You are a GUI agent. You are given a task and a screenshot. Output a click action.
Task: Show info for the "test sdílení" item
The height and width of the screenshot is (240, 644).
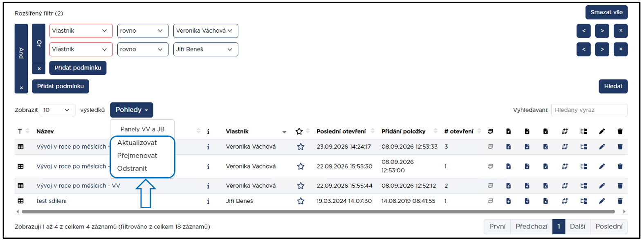pyautogui.click(x=208, y=201)
